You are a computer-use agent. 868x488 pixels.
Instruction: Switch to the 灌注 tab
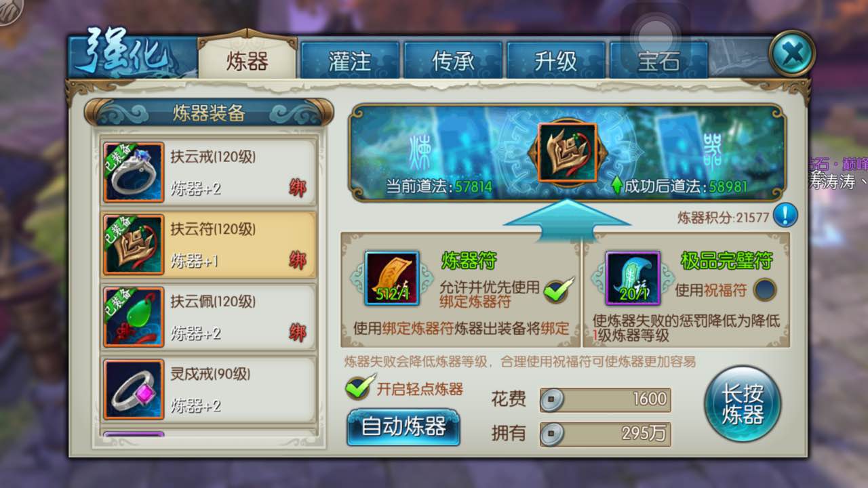(350, 61)
